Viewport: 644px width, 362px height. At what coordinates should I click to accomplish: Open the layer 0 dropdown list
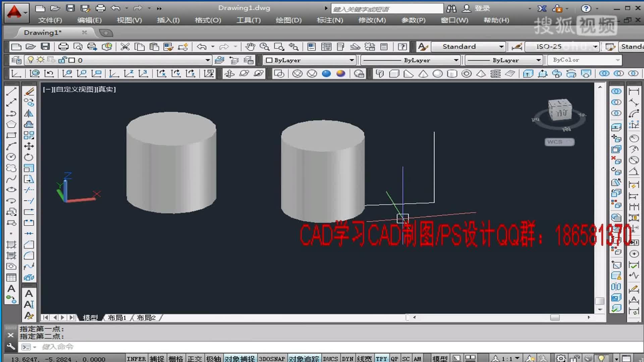(208, 60)
